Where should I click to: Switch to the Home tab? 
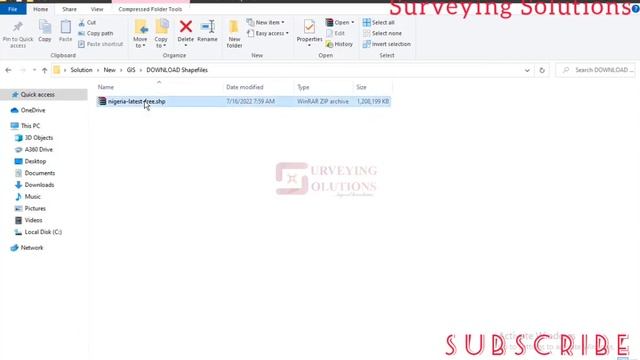[40, 9]
